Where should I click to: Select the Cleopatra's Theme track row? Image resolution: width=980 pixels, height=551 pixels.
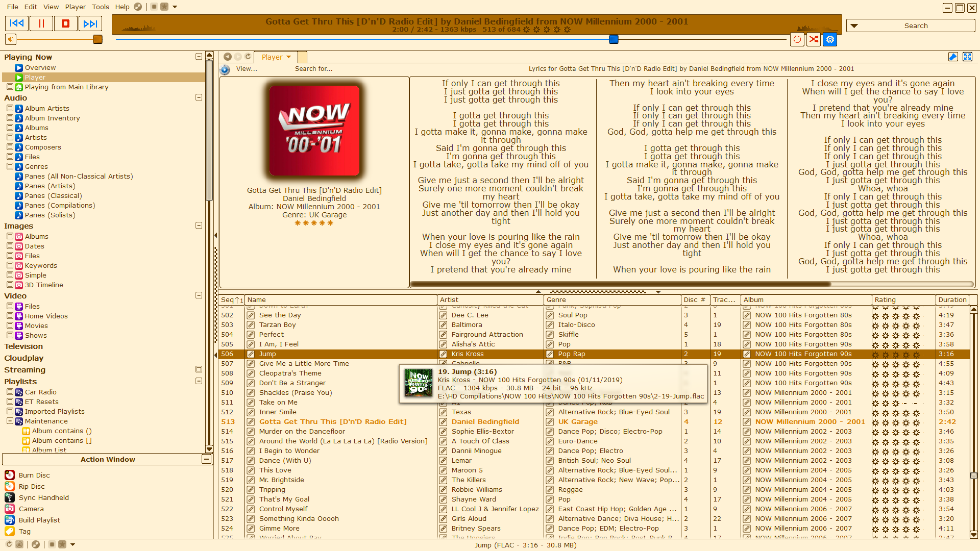point(594,373)
